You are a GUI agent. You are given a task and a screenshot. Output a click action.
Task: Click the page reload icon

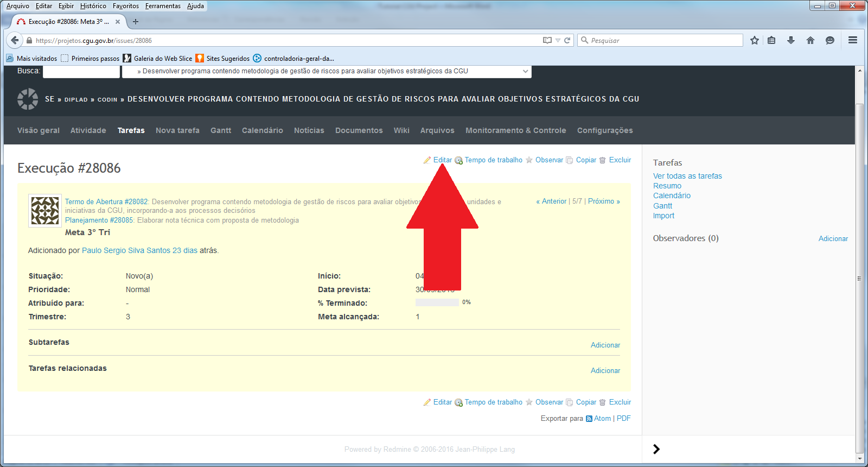[567, 40]
